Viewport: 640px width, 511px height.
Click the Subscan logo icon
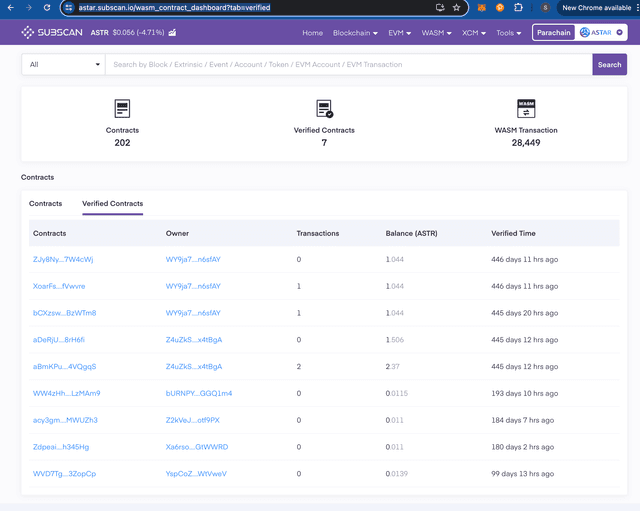point(27,32)
